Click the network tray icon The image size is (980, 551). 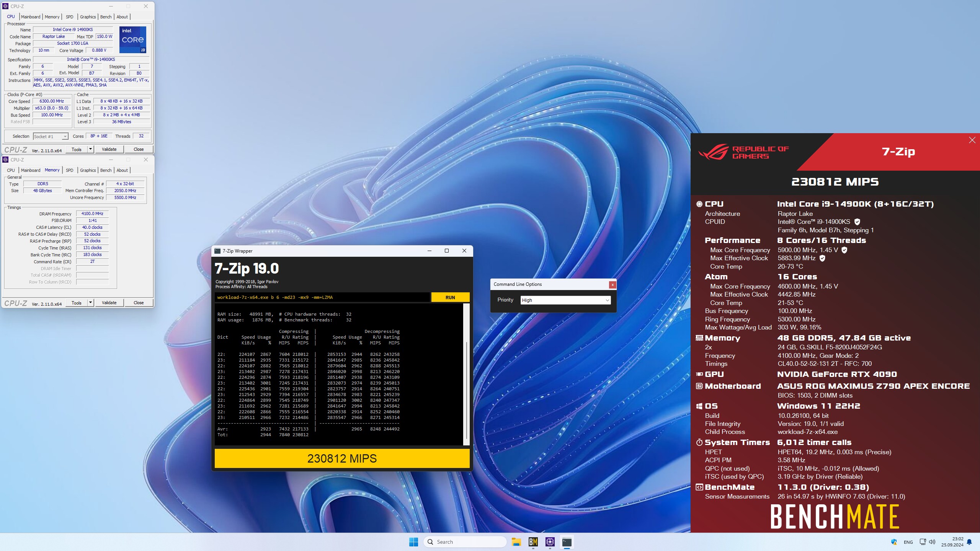pos(923,542)
